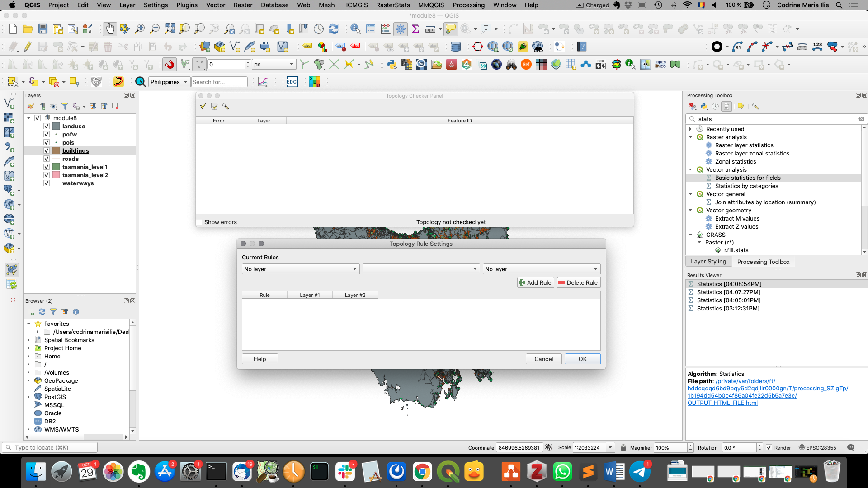The image size is (868, 488).
Task: Toggle visibility of the buildings layer
Action: [x=47, y=151]
